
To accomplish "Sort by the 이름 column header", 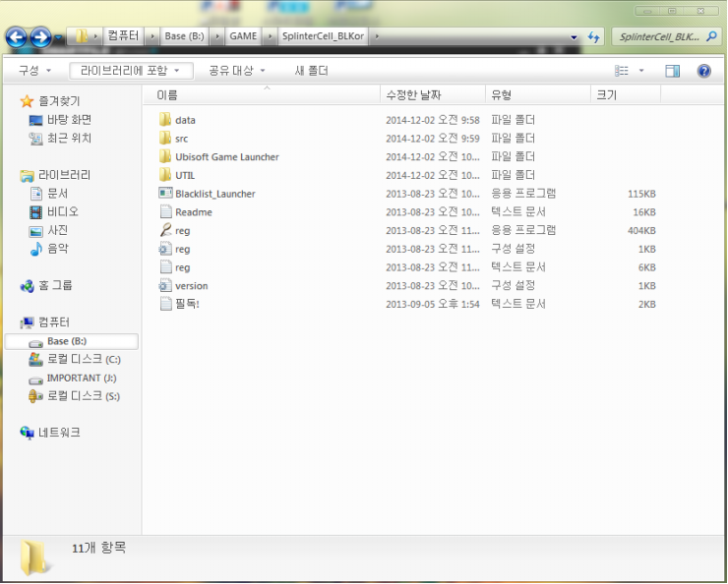I will point(262,95).
